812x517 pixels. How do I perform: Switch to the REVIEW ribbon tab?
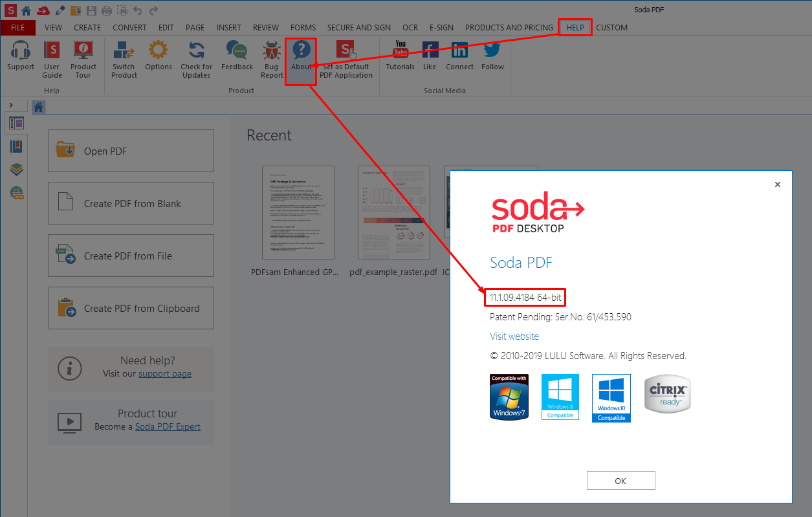click(266, 28)
